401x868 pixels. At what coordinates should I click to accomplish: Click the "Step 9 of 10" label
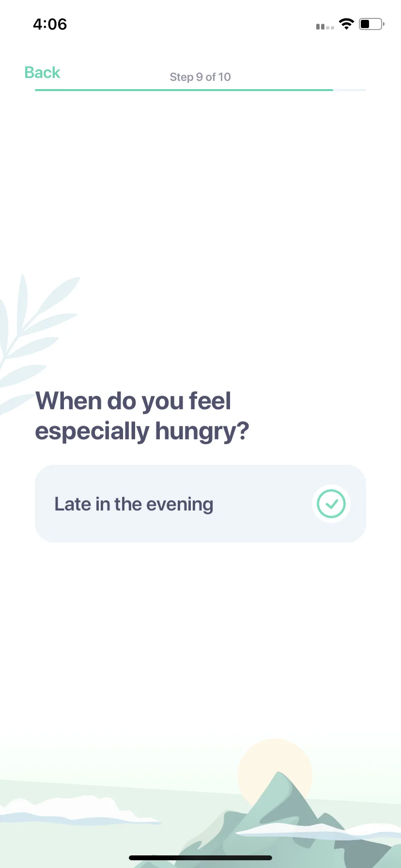[x=200, y=77]
